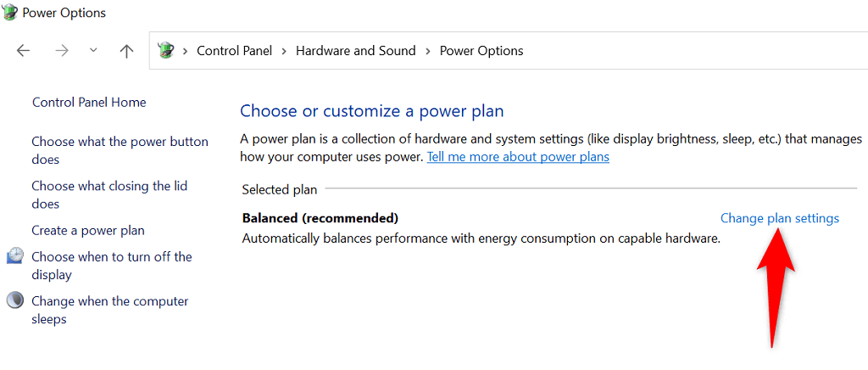Image resolution: width=868 pixels, height=370 pixels.
Task: Click the display timer icon in sidebar
Action: coord(15,256)
